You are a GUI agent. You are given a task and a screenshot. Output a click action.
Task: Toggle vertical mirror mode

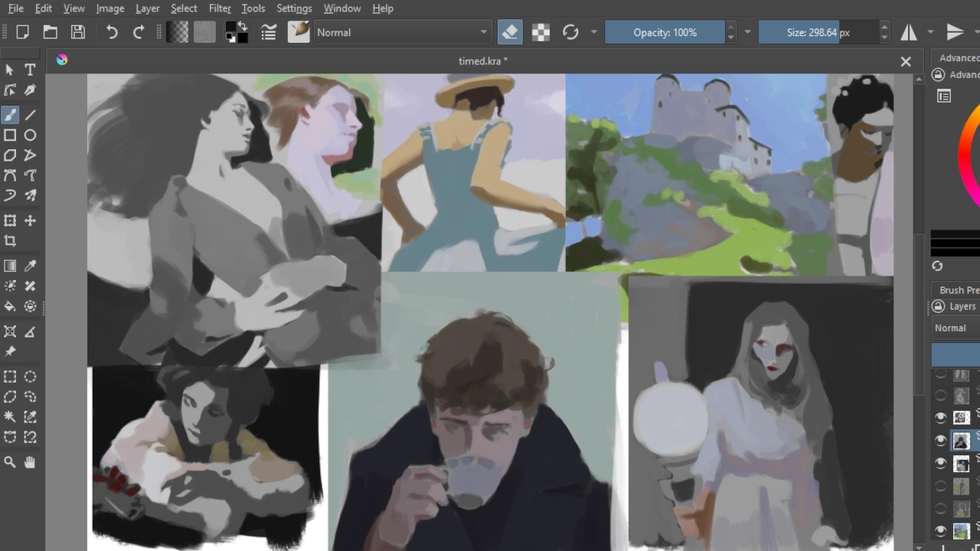tap(955, 32)
